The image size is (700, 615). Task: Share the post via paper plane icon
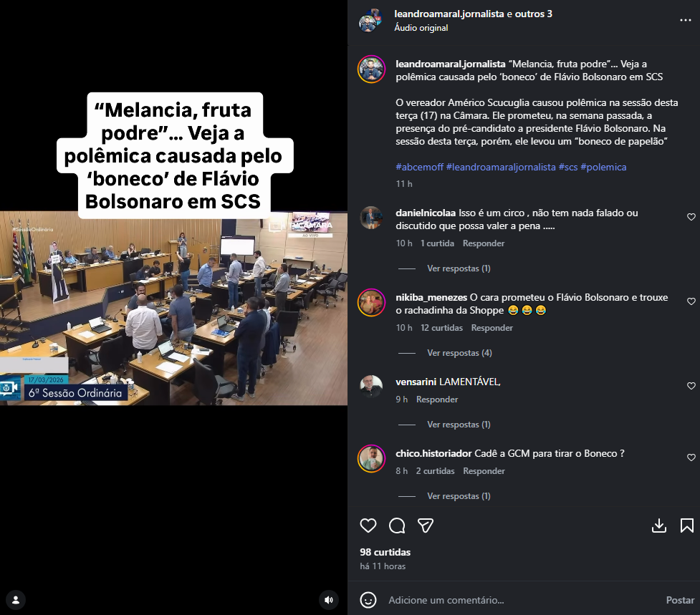pos(426,526)
